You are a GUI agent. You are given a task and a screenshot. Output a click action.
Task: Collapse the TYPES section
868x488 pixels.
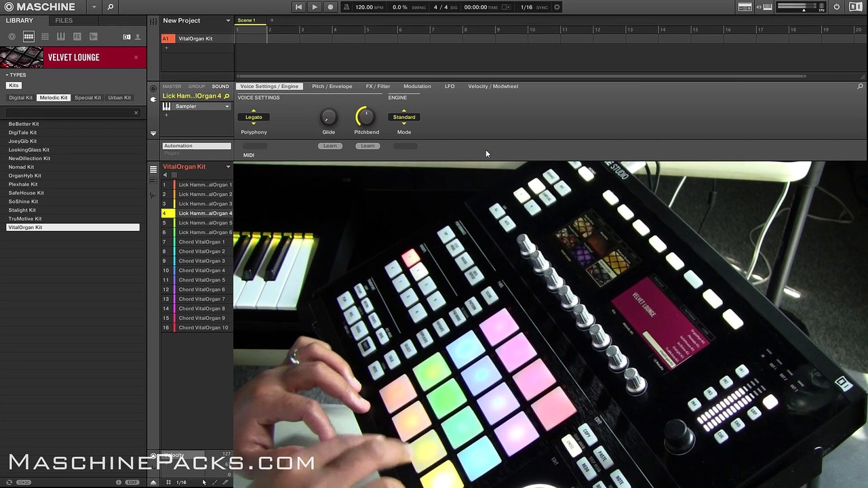tap(16, 75)
